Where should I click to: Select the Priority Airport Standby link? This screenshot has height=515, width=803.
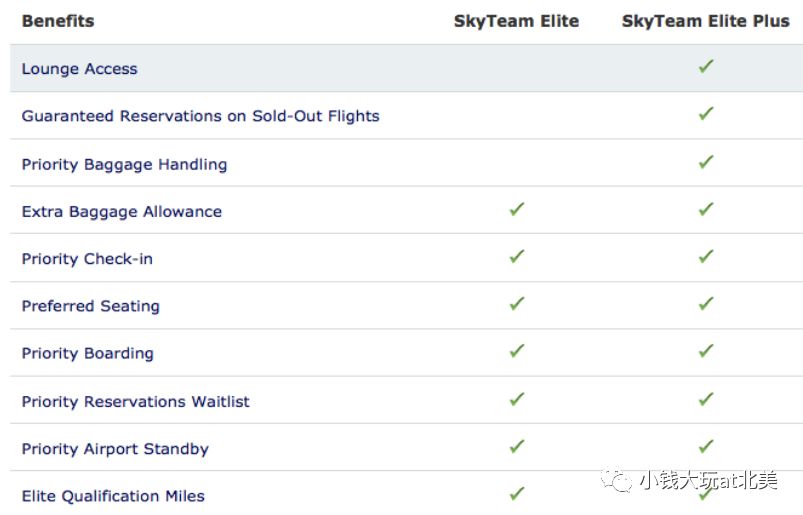(115, 449)
